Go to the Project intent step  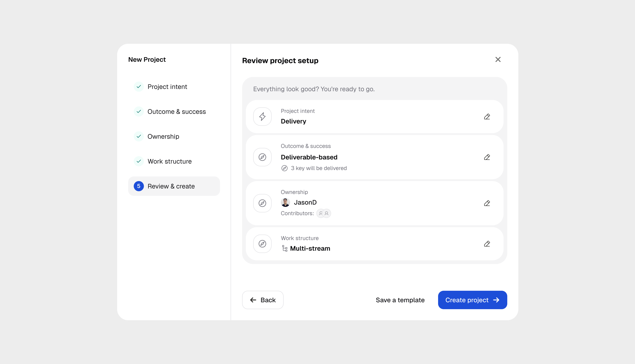click(x=174, y=86)
